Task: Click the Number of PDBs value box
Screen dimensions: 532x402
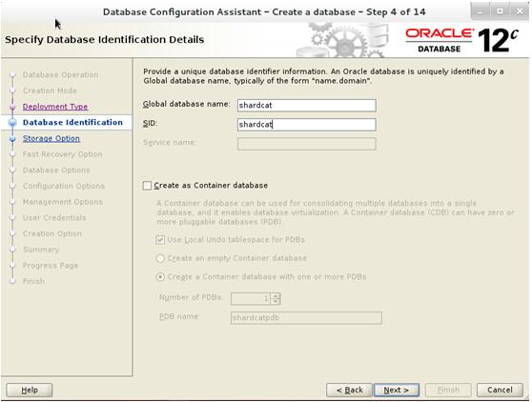Action: 251,298
